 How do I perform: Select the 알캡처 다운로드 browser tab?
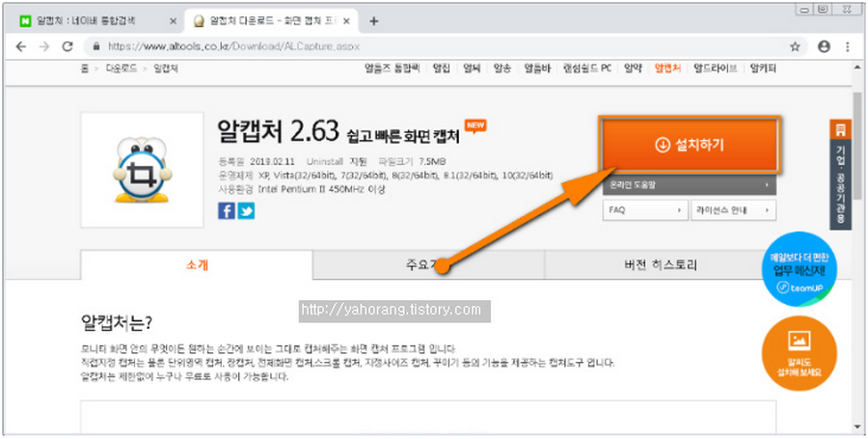pyautogui.click(x=271, y=21)
